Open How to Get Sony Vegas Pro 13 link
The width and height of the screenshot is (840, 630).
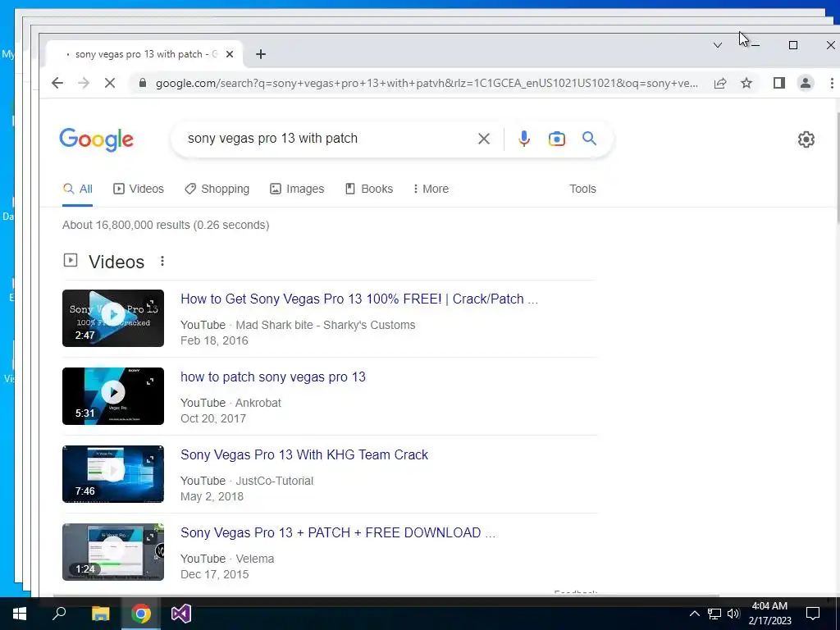pyautogui.click(x=359, y=299)
